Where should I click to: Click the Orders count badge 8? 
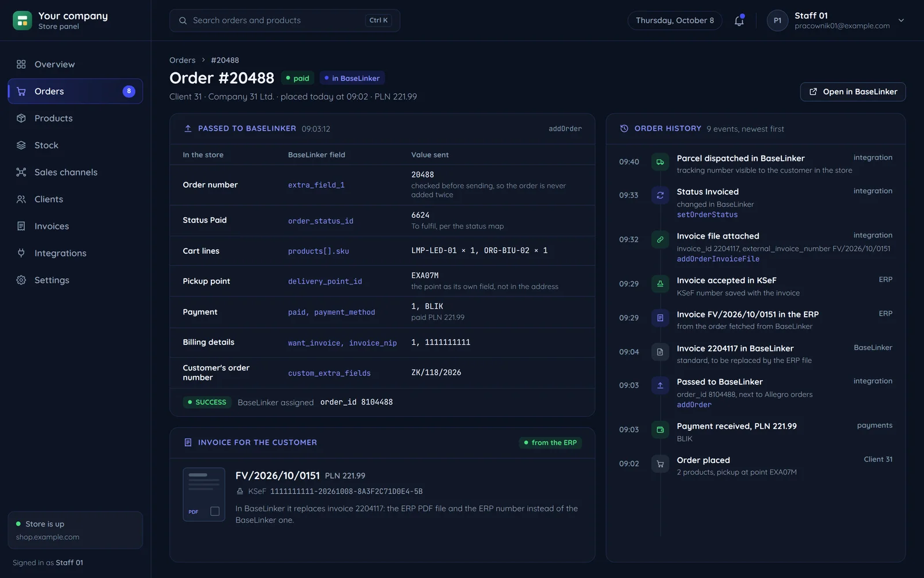tap(129, 91)
